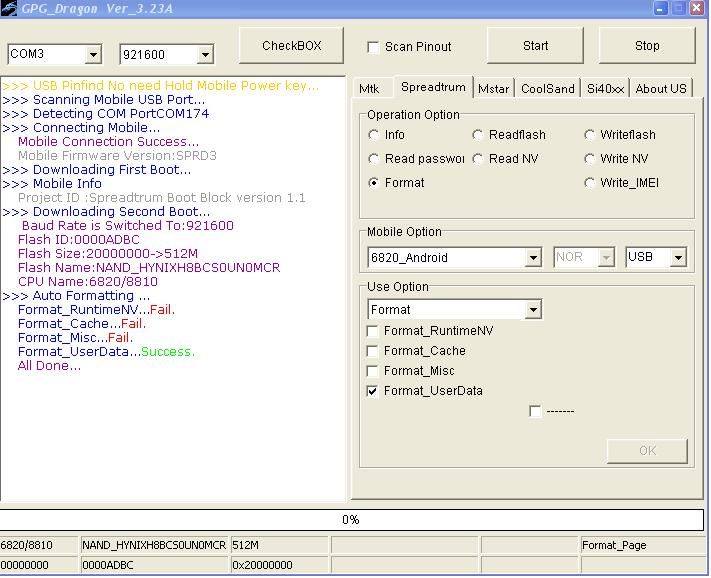711x578 pixels.
Task: Click the CheckBOX button
Action: click(x=292, y=46)
